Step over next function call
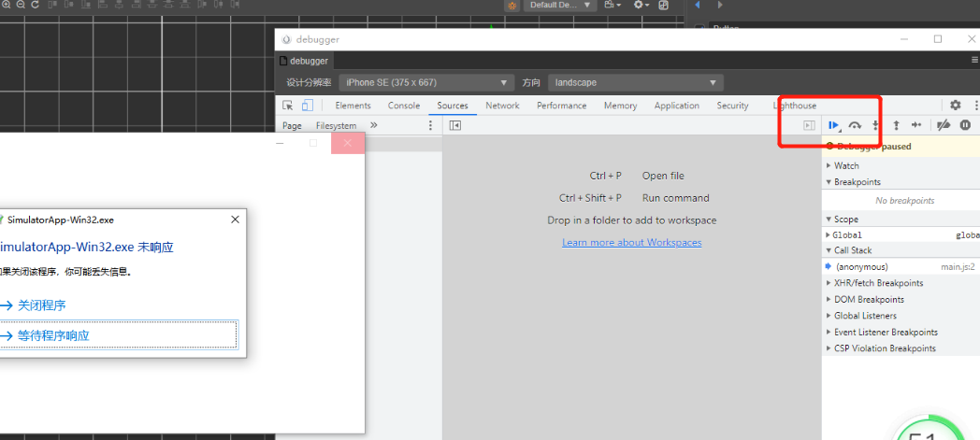980x440 pixels. (855, 125)
